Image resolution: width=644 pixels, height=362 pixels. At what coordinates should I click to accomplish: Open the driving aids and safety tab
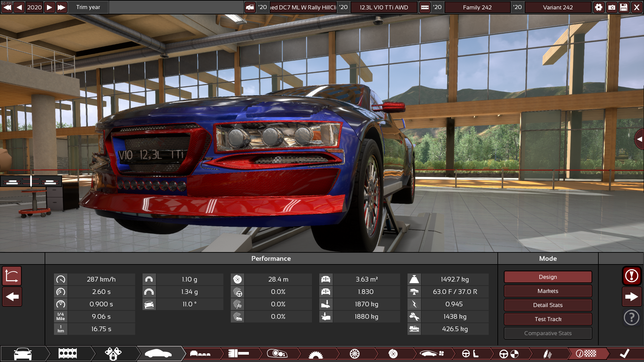509,354
